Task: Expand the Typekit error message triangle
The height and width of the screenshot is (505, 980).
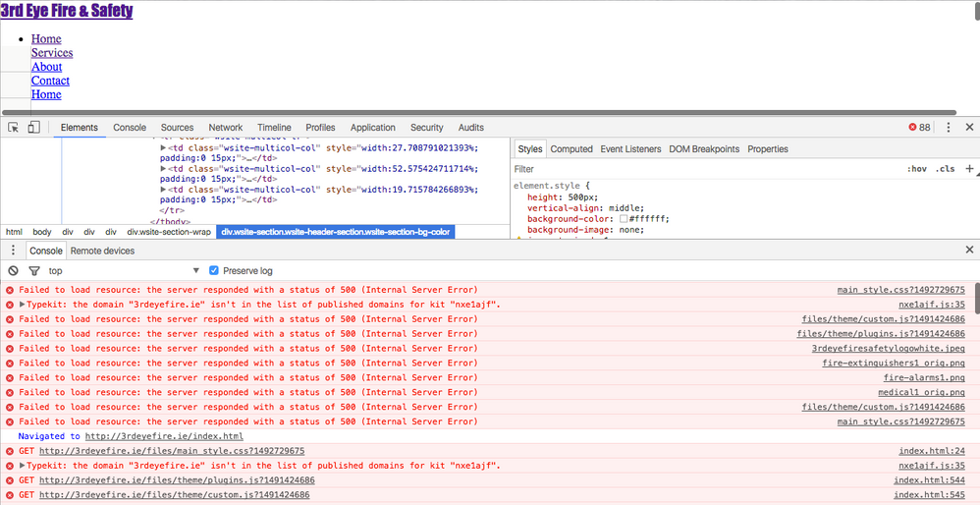Action: 23,305
